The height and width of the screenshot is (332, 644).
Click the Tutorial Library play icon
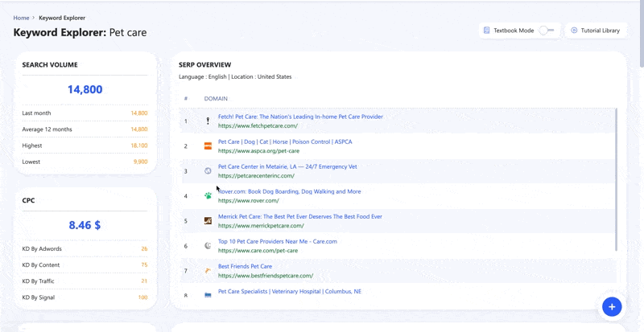click(574, 31)
